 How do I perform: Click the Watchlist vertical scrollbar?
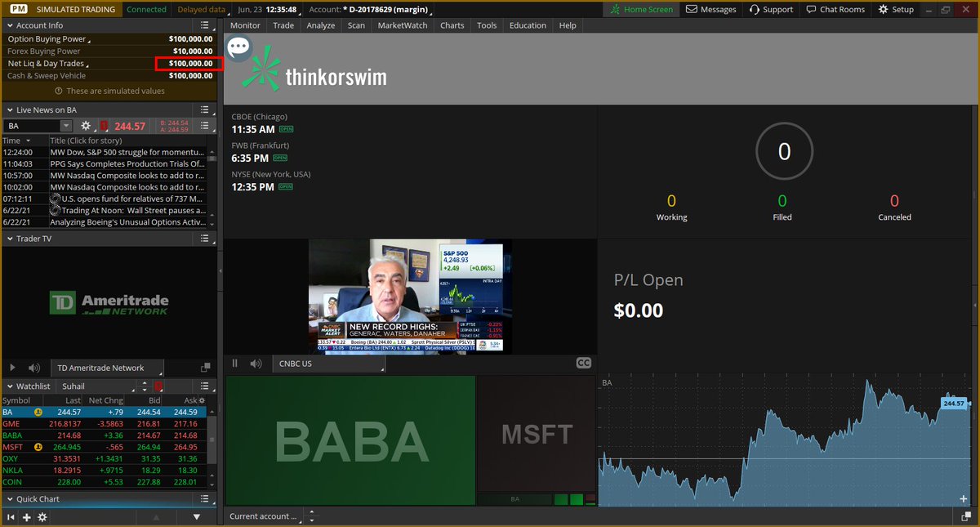tap(212, 449)
